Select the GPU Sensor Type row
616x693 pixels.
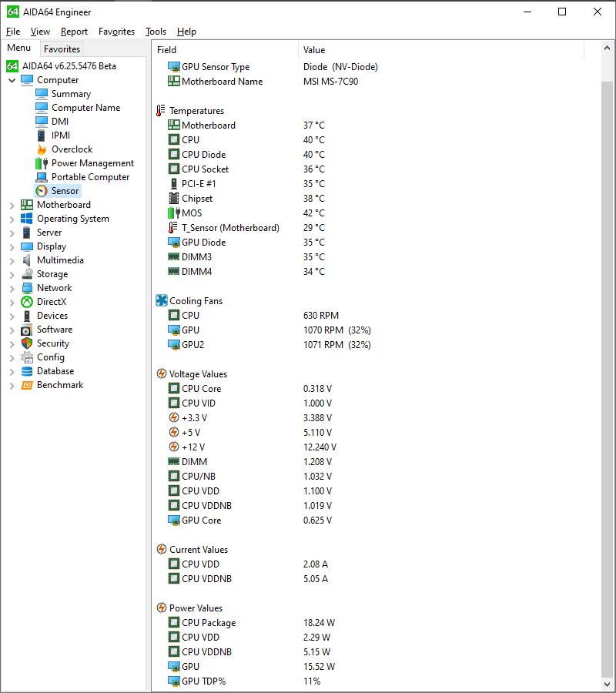tap(376, 67)
